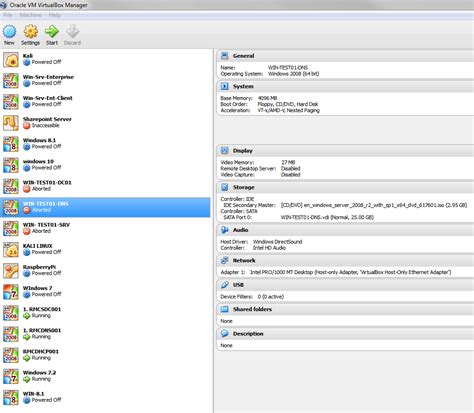Image resolution: width=474 pixels, height=413 pixels.
Task: Select the Kali virtual machine icon
Action: [11, 59]
